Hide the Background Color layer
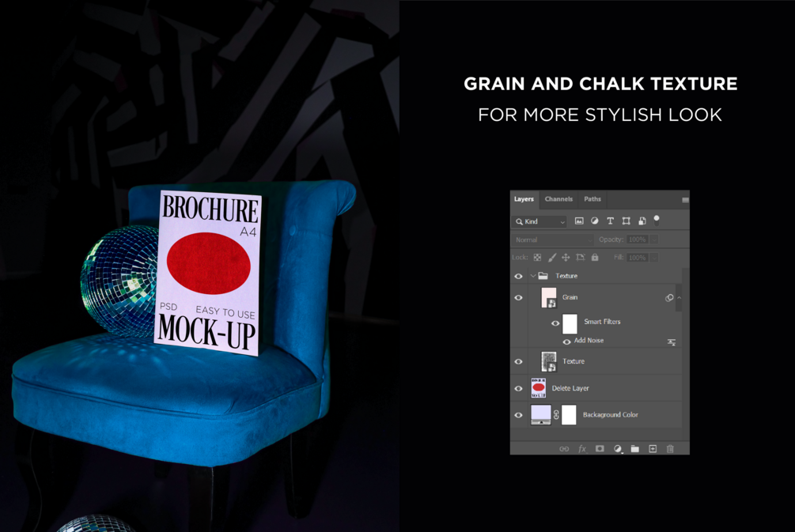This screenshot has width=795, height=532. click(x=518, y=415)
